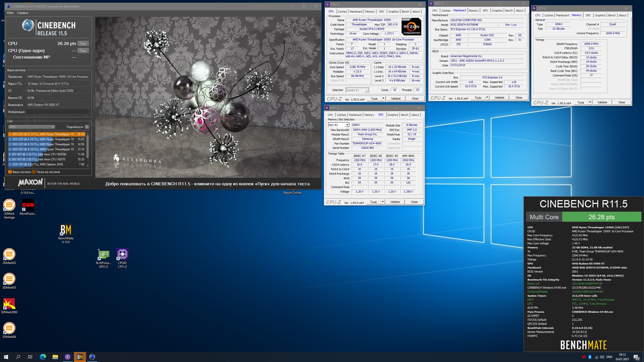Open CPUID CPU-Z desktop shortcut
The image size is (644, 362).
click(123, 258)
